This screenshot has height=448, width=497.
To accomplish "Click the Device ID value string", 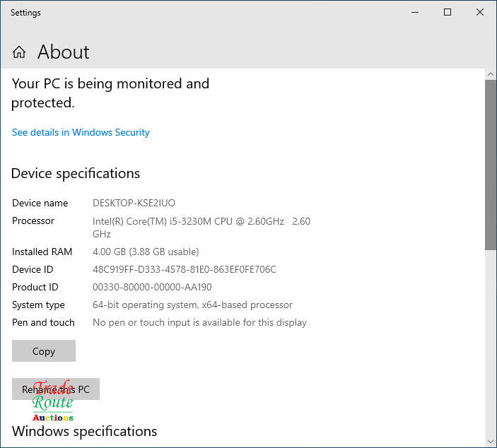I will point(184,269).
